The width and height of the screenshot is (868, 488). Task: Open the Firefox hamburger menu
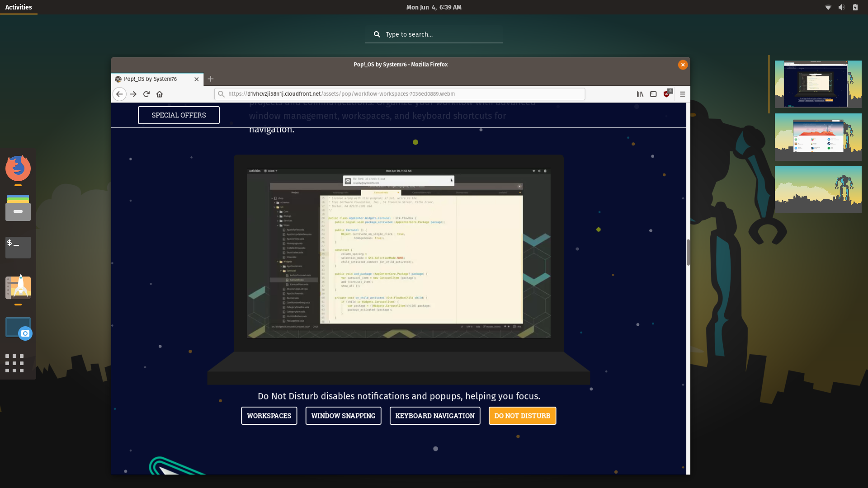coord(682,94)
